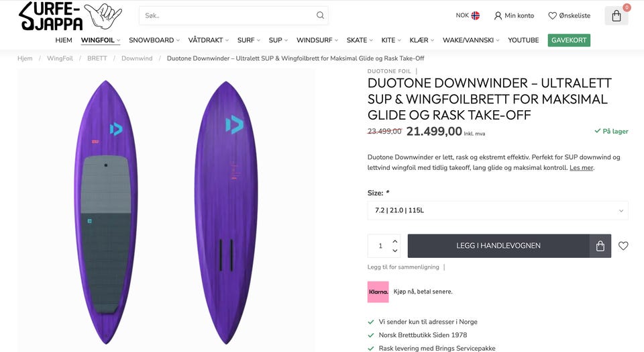Click bag icon on add-to-cart button
This screenshot has width=644, height=352.
pyautogui.click(x=600, y=246)
